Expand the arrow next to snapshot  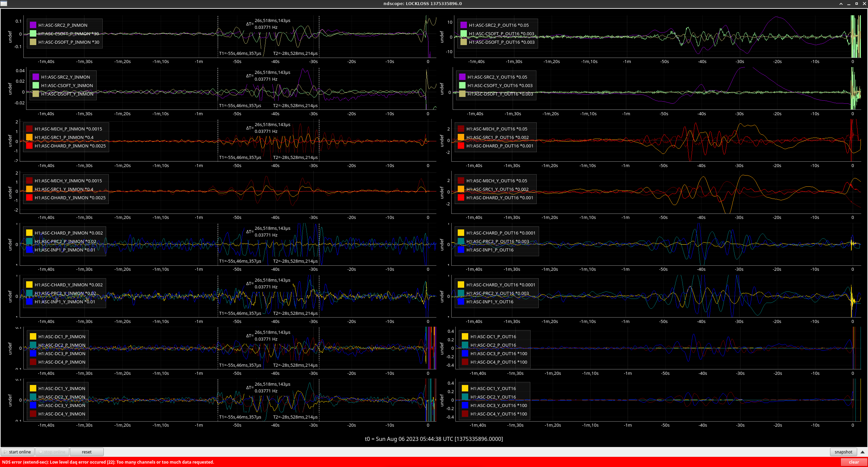(862, 452)
